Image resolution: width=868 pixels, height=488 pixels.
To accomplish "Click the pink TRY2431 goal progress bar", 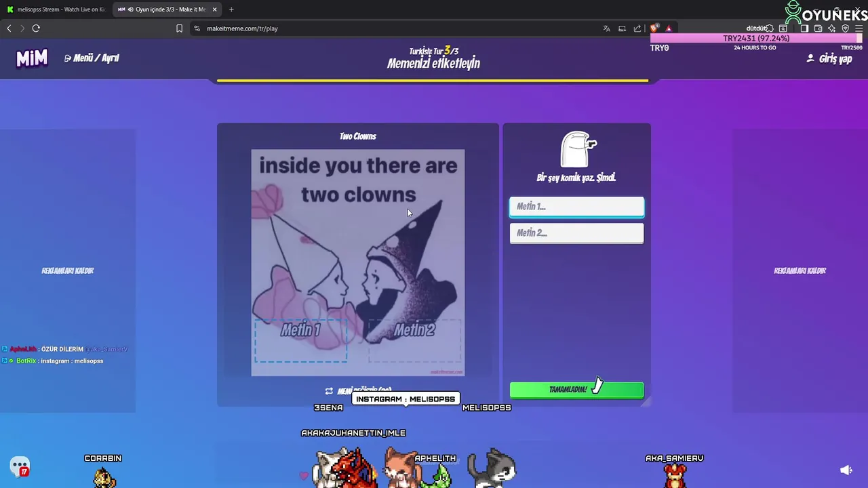I will click(x=756, y=39).
